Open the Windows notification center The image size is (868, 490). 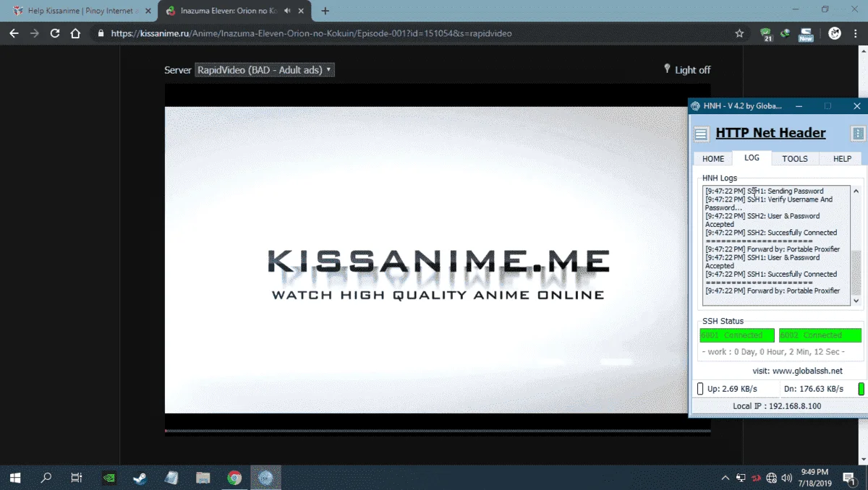click(850, 478)
